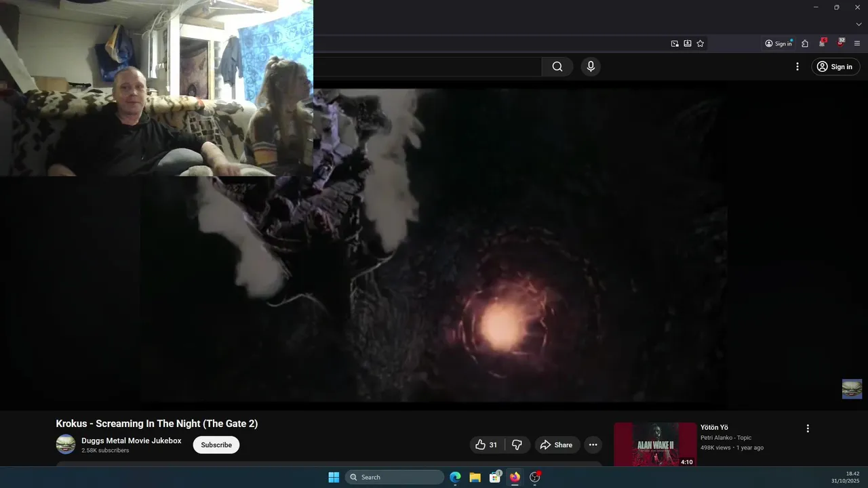Click '2.58K subscribers' text

coord(105,450)
